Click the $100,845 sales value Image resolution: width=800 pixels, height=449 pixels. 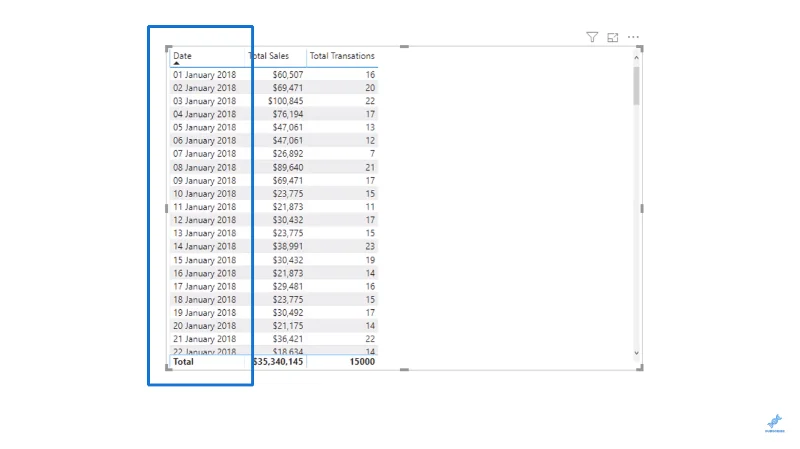(286, 101)
